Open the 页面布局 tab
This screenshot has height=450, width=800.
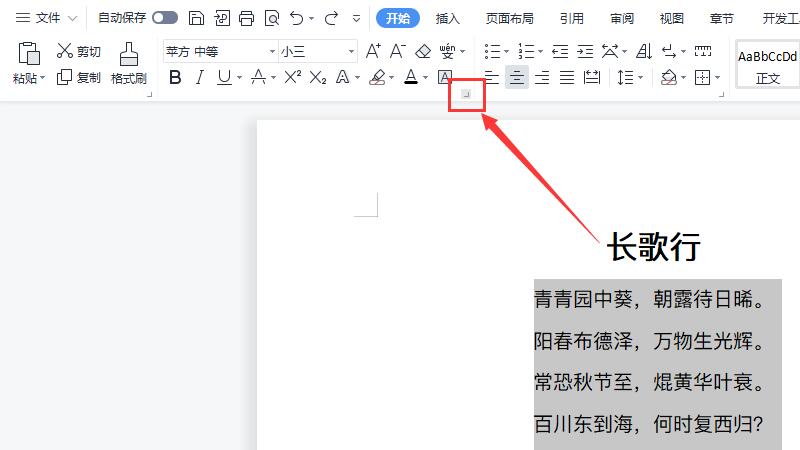pyautogui.click(x=509, y=18)
